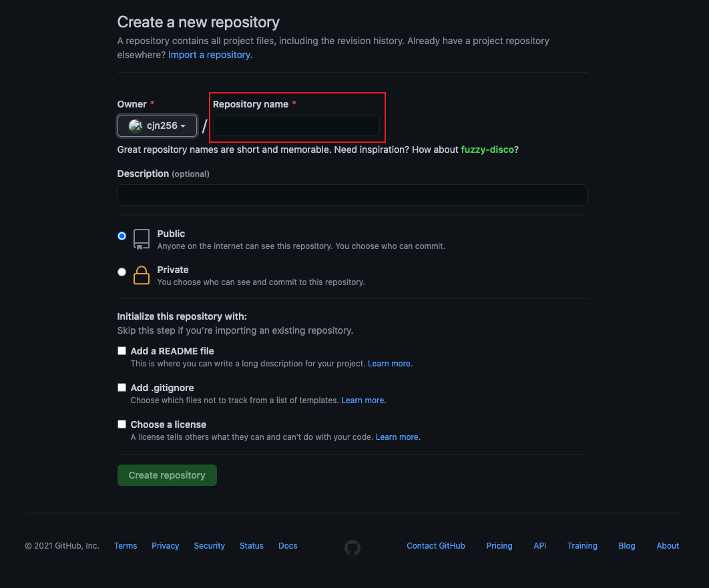Click the Choose a license label
This screenshot has width=709, height=588.
point(168,424)
